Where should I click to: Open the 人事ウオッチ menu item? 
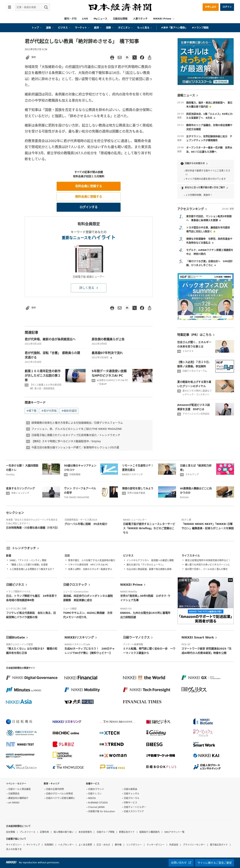tap(140, 19)
